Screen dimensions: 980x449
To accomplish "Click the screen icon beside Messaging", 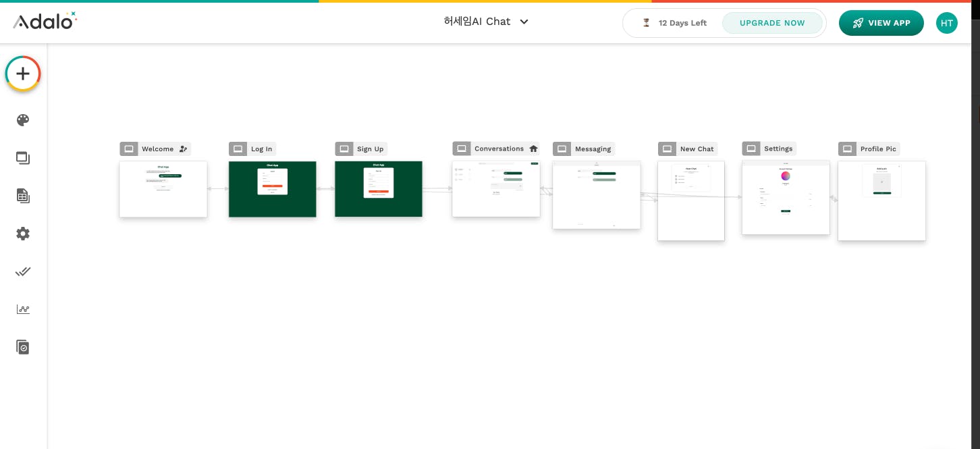I will [x=562, y=149].
